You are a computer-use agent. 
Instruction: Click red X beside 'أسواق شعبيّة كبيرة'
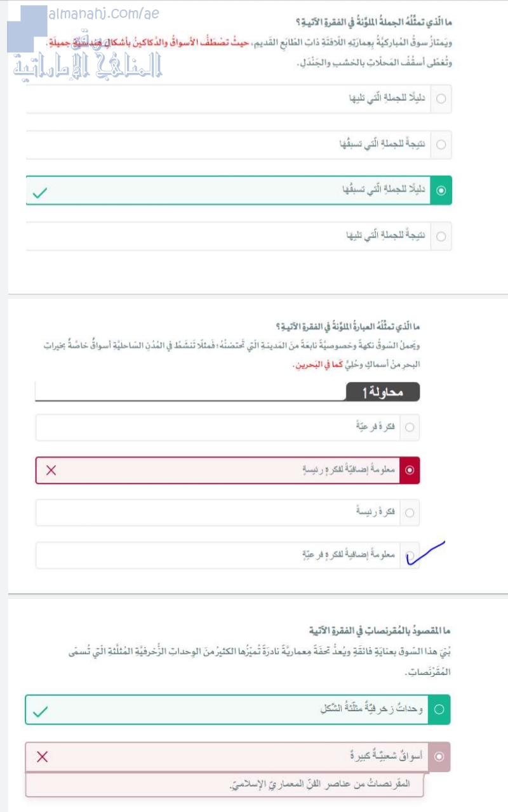pos(43,757)
